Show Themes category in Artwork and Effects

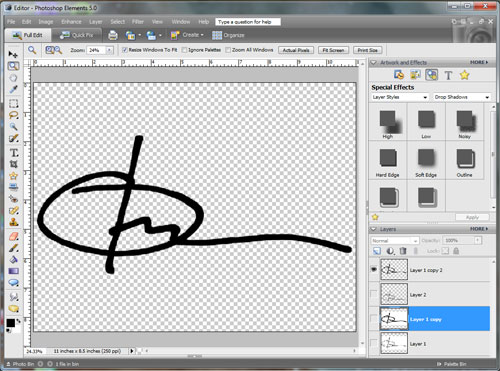click(x=415, y=75)
